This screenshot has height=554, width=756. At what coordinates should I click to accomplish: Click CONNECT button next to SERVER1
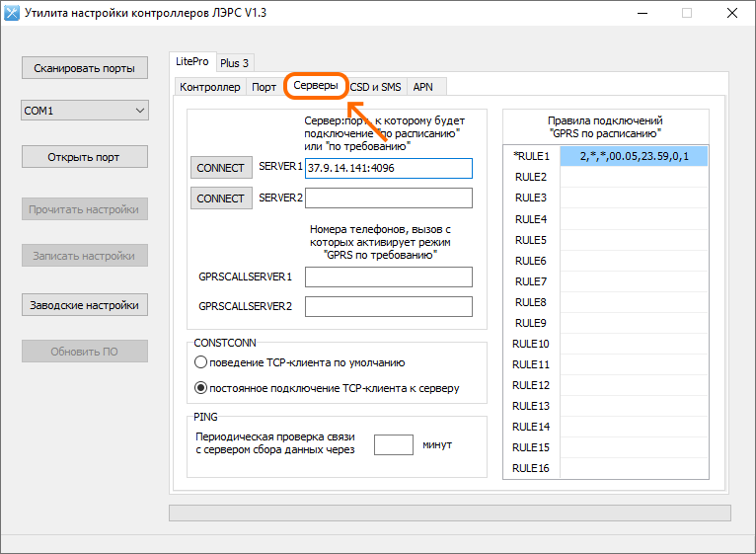tap(221, 168)
